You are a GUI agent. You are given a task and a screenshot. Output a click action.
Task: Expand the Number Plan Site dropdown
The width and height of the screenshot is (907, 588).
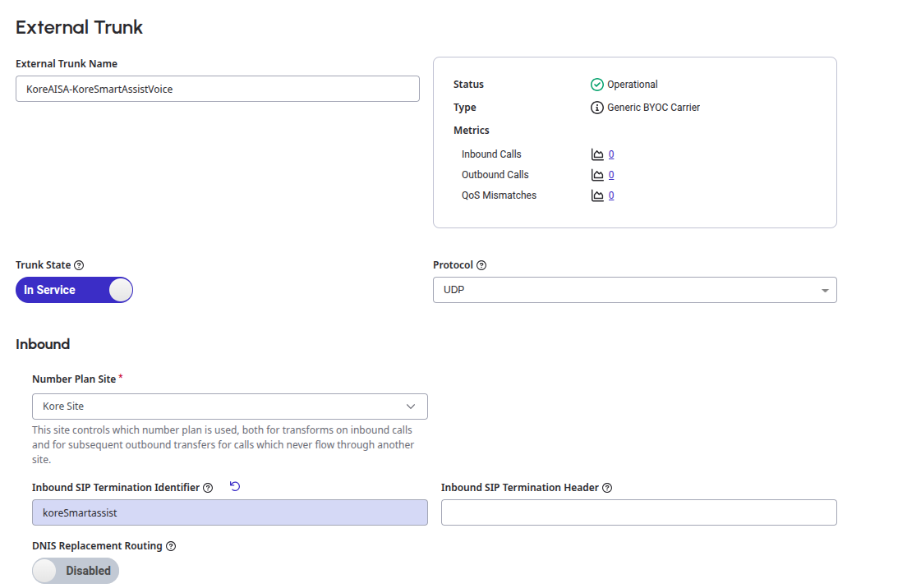[x=229, y=407]
